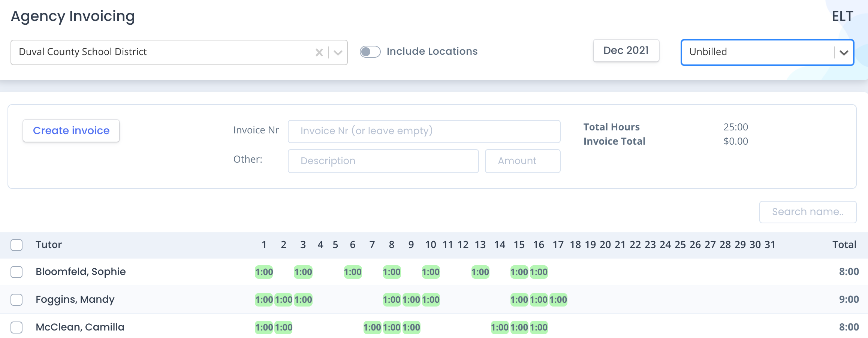The height and width of the screenshot is (338, 868).
Task: Click the Invoice Total value $0.00
Action: point(736,141)
